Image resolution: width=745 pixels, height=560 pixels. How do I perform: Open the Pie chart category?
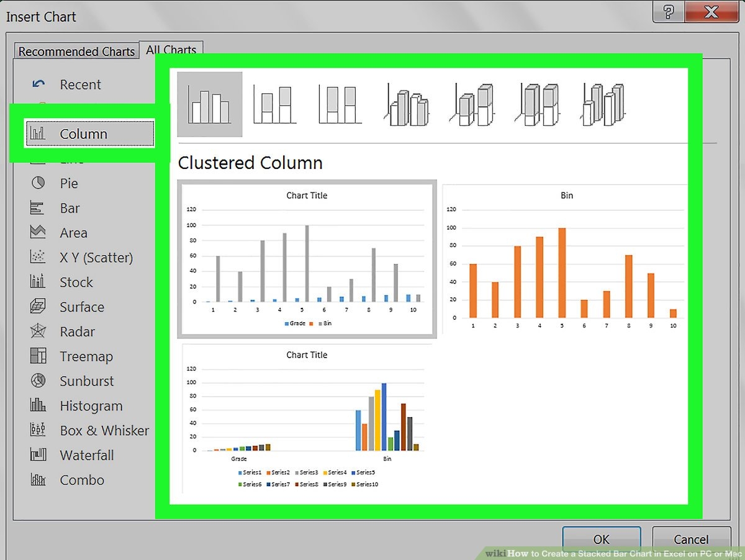pyautogui.click(x=68, y=184)
